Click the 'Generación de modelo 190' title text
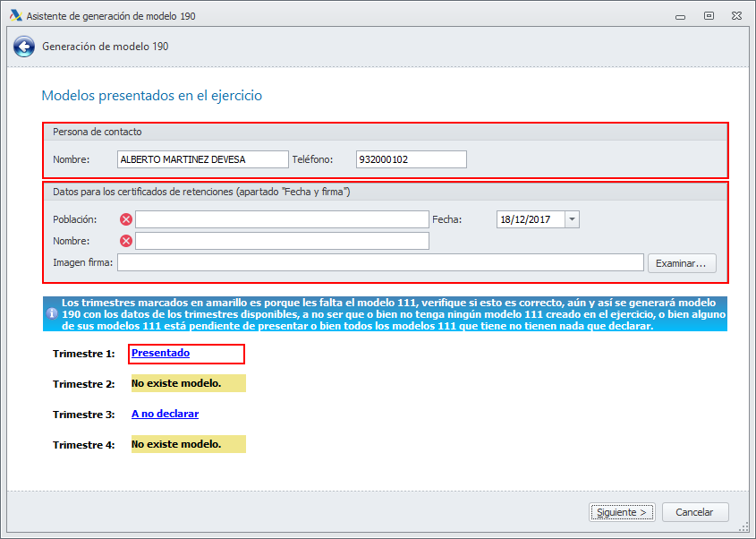The height and width of the screenshot is (539, 756). pos(105,47)
